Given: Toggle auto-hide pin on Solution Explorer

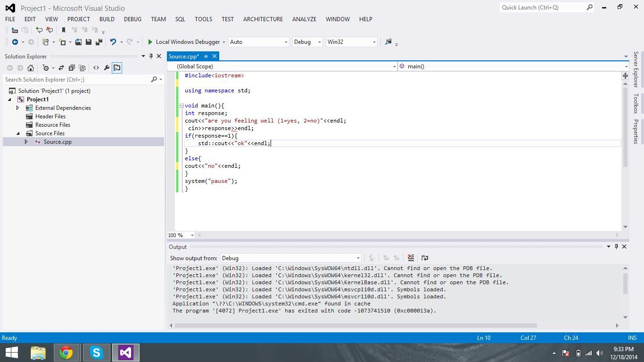Looking at the screenshot, I should (x=151, y=56).
